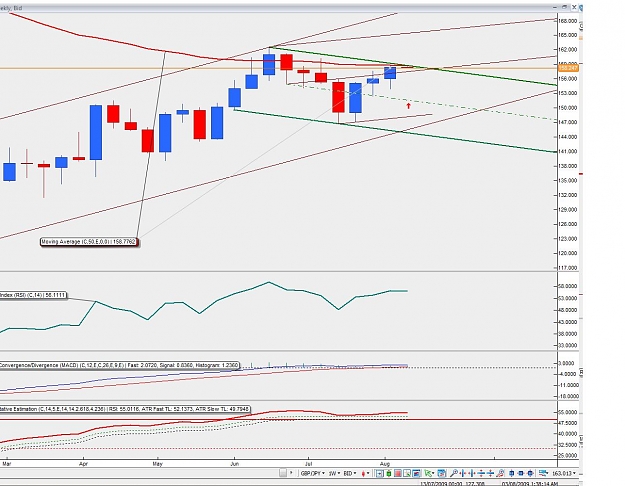Select the RSI (C,14) indicator label
625x486 pixels.
[33, 295]
